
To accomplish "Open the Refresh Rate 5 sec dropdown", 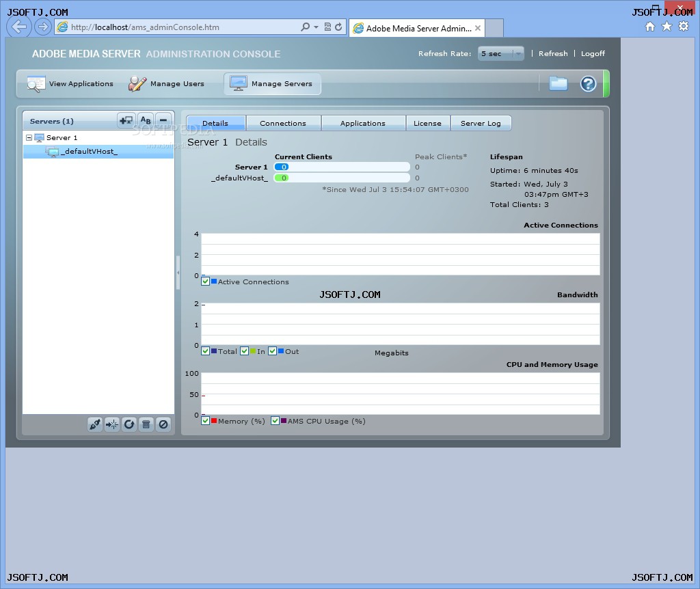I will point(501,53).
